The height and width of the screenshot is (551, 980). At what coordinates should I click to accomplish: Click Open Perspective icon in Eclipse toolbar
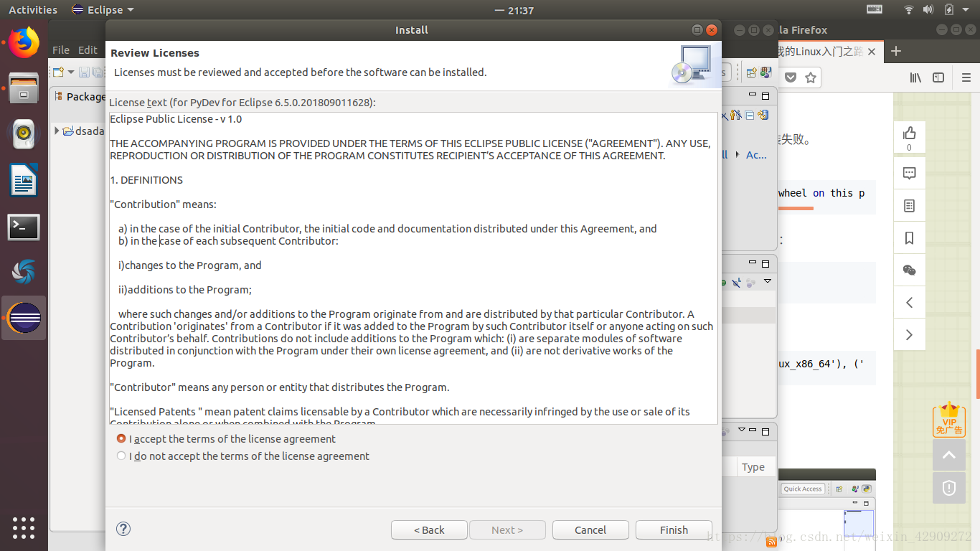(x=751, y=72)
